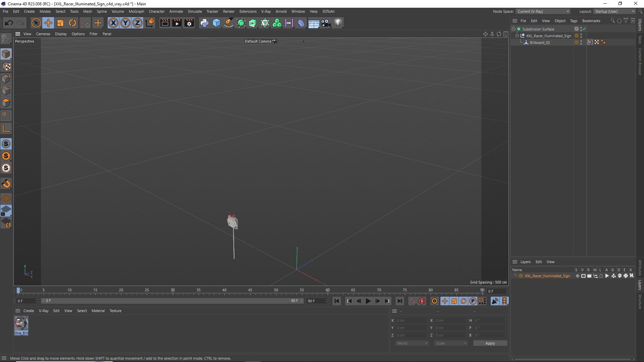
Task: Open Node Space dropdown
Action: (x=543, y=11)
